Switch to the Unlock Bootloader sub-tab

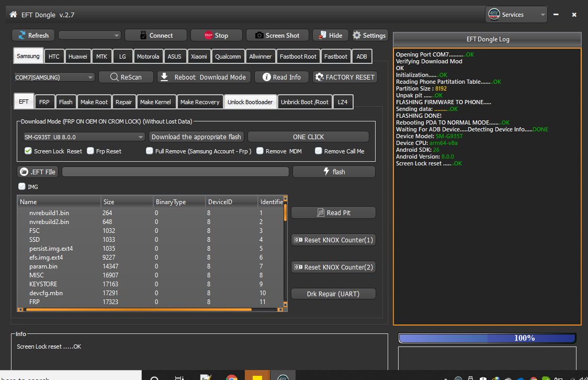coord(250,102)
